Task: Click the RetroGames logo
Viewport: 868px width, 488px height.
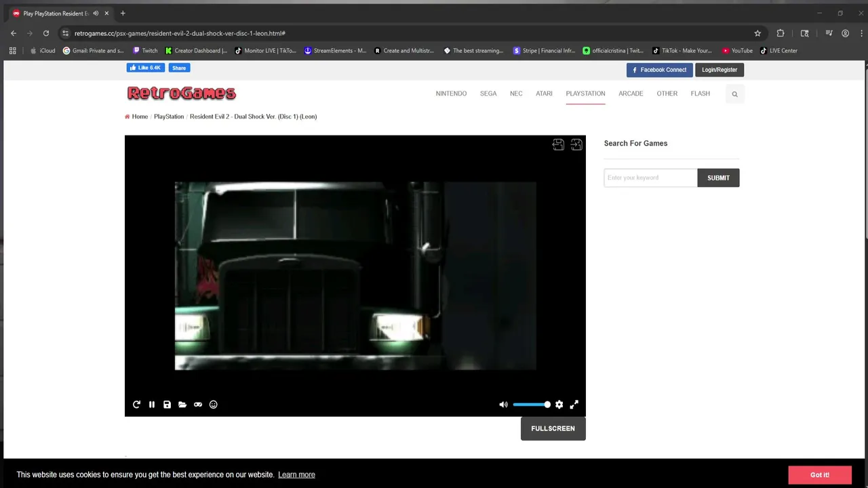Action: (182, 94)
